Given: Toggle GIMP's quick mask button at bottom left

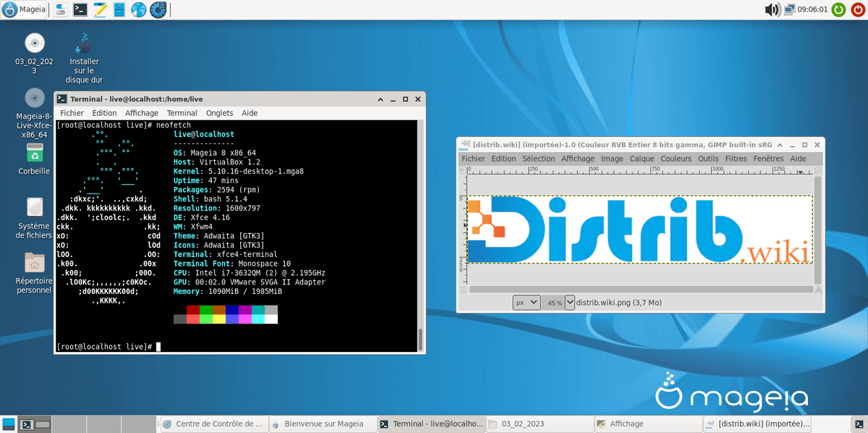Looking at the screenshot, I should [464, 289].
